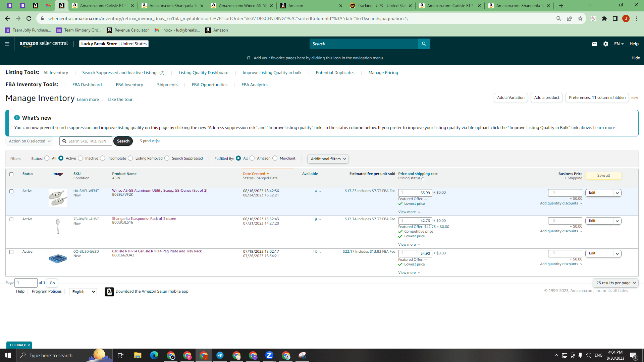
Task: Click the Save all button
Action: [603, 176]
